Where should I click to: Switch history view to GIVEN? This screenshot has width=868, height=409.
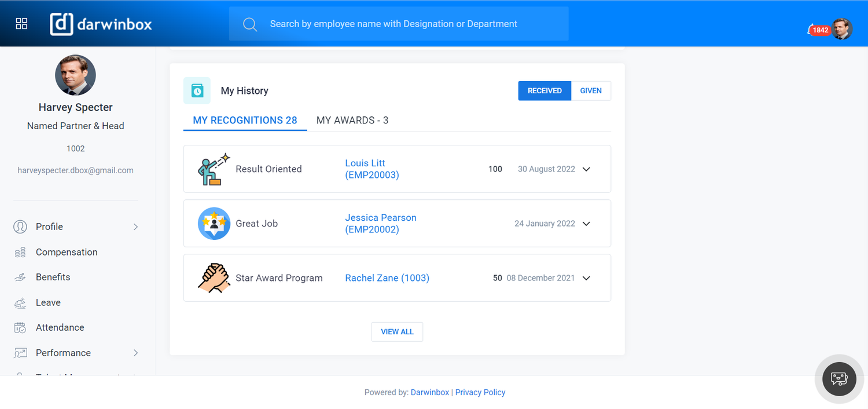coord(591,90)
